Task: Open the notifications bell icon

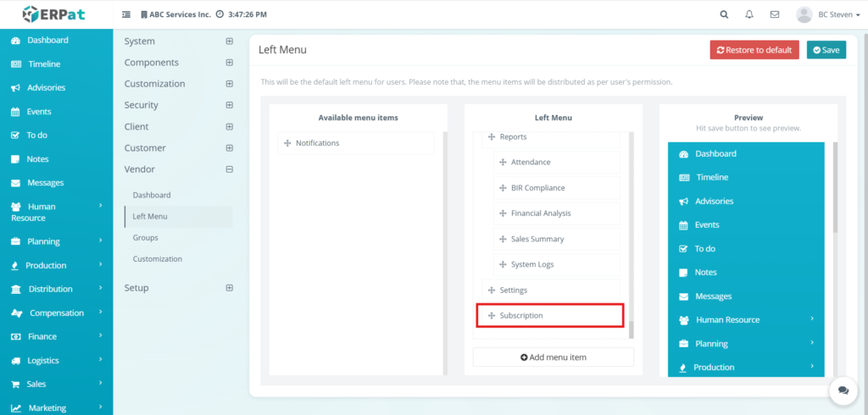Action: click(748, 14)
